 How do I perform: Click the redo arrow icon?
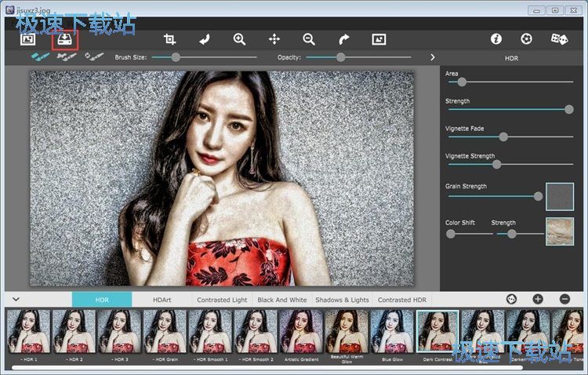[344, 39]
